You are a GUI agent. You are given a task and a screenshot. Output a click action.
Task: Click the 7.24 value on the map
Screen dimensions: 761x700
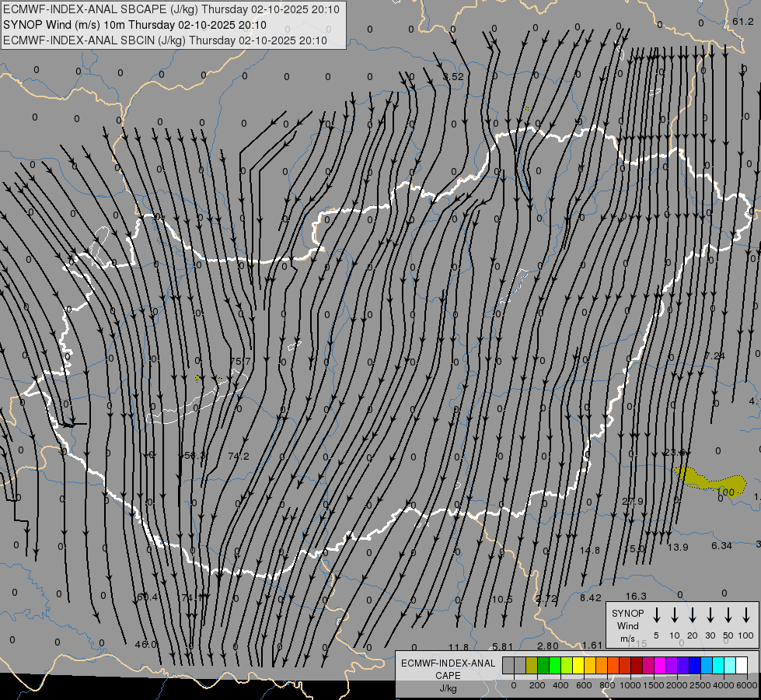point(714,355)
